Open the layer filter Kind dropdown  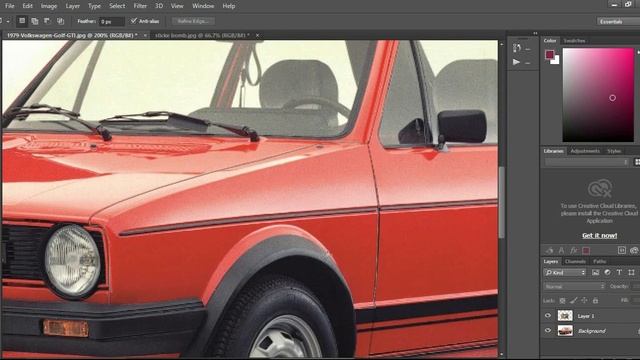[x=565, y=272]
